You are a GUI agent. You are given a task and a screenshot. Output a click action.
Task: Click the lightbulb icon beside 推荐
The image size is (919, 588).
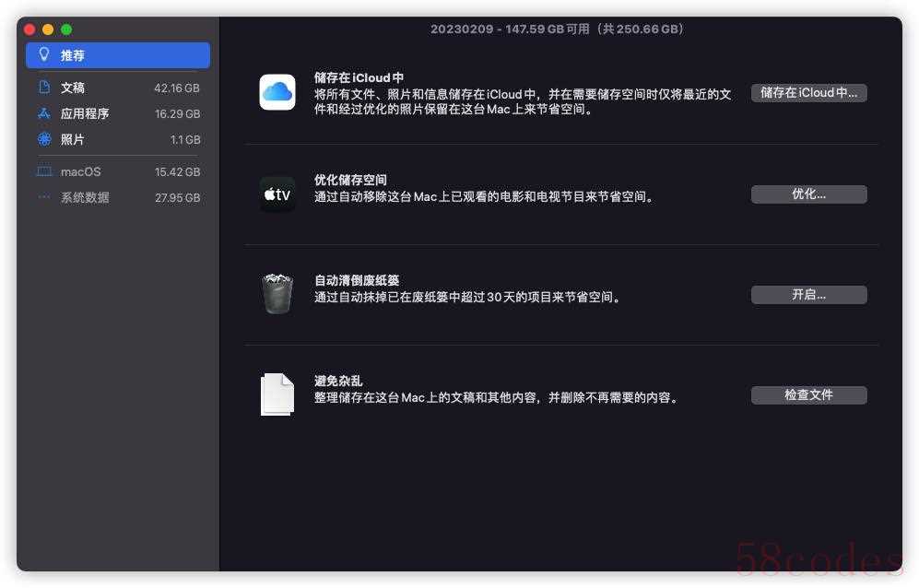pyautogui.click(x=44, y=55)
